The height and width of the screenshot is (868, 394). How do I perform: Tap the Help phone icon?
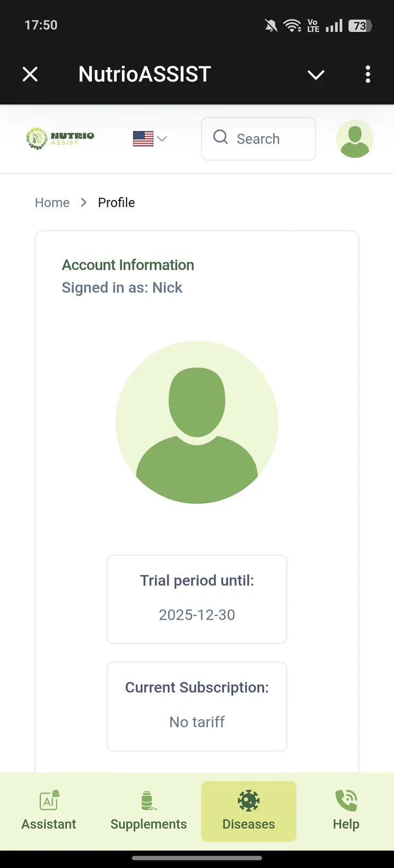(346, 801)
